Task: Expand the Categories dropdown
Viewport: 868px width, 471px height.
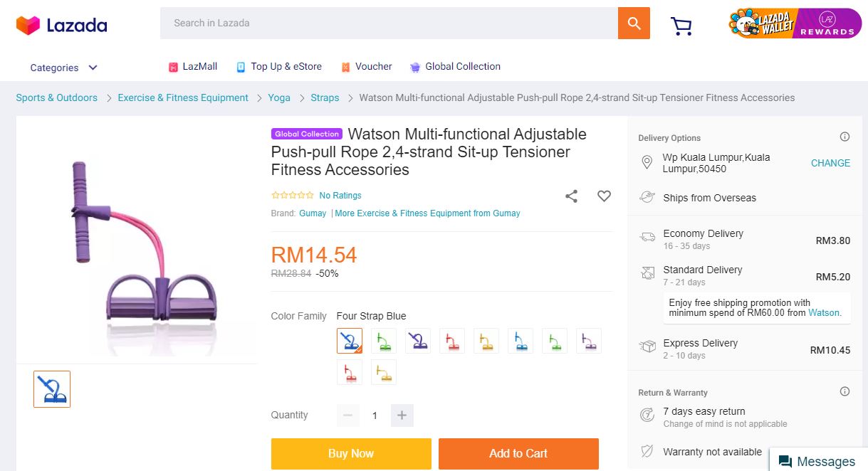Action: point(63,68)
